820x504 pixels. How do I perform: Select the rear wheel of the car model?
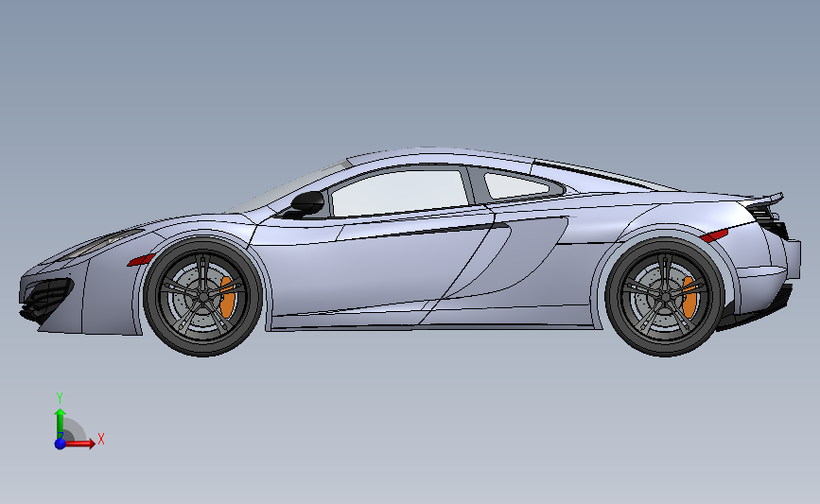pyautogui.click(x=665, y=297)
